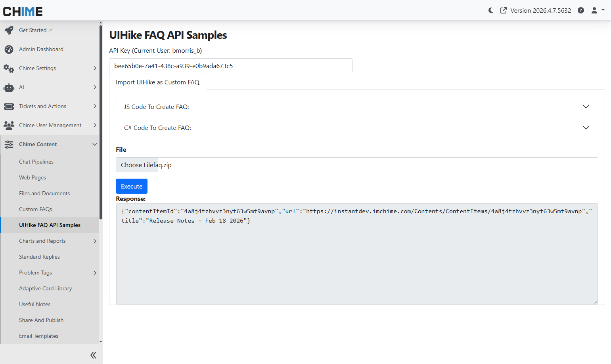Open help via the question mark icon
The height and width of the screenshot is (364, 611).
click(x=581, y=10)
